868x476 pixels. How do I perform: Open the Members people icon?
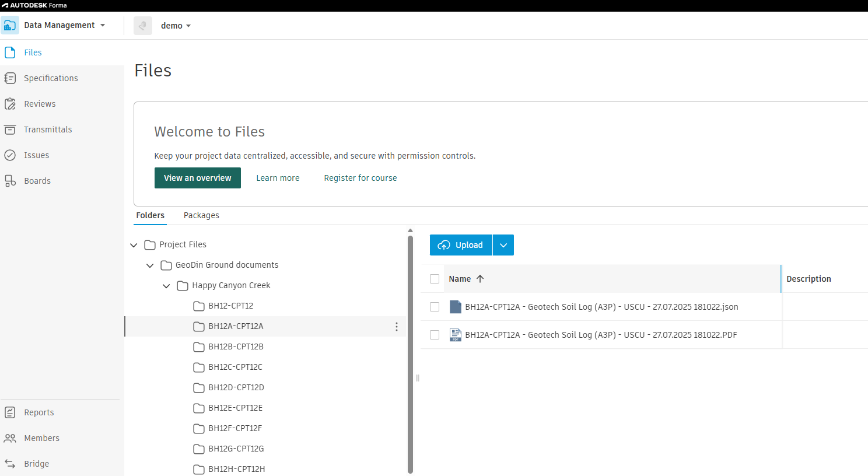[10, 438]
